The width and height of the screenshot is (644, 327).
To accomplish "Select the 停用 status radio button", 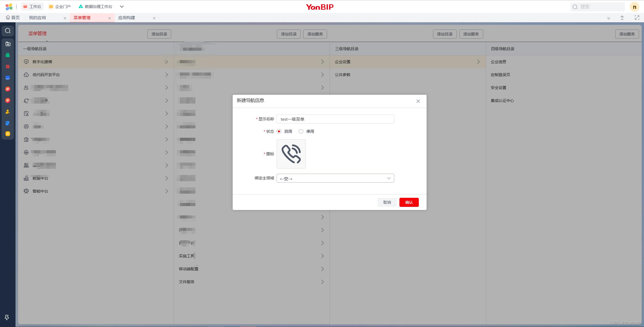I will (301, 131).
